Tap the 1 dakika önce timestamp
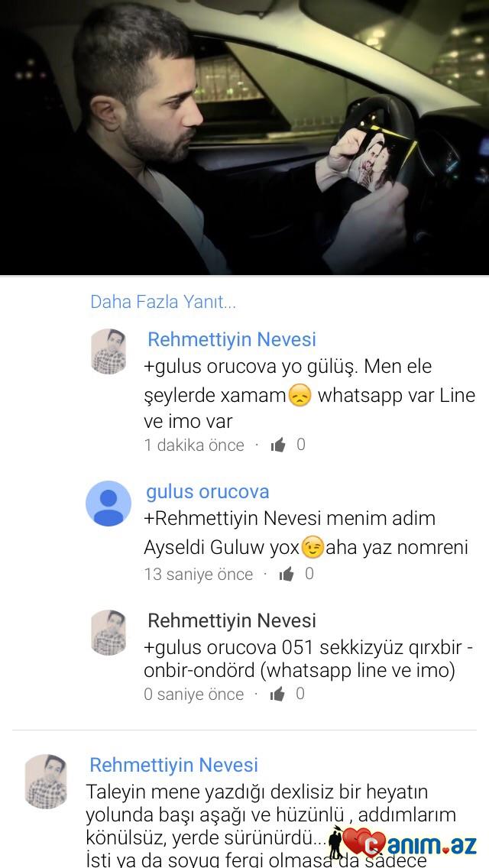This screenshot has height=868, width=489. [194, 445]
